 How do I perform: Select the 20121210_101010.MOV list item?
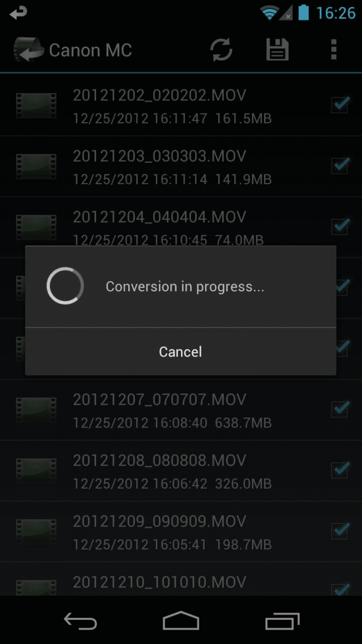click(x=181, y=579)
